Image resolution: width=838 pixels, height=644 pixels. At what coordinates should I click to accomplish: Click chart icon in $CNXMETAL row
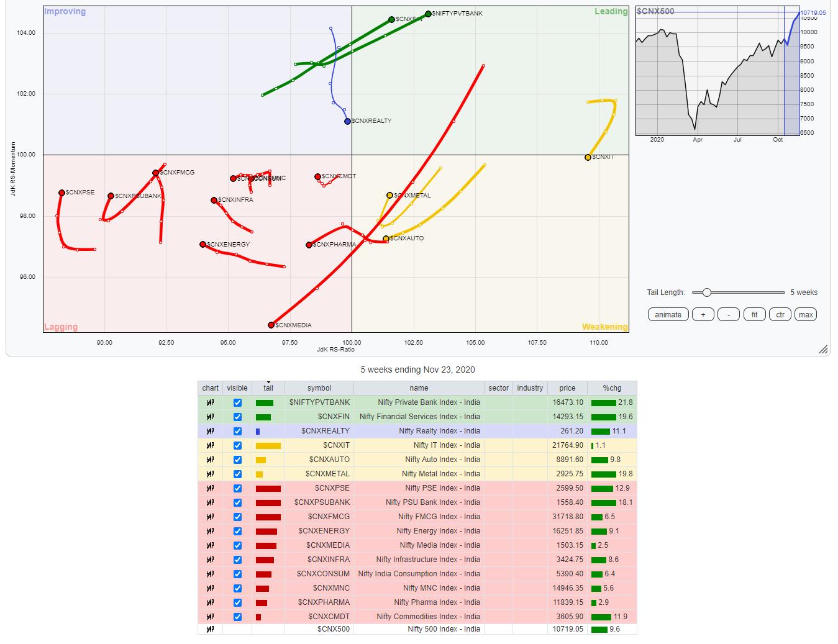[210, 474]
